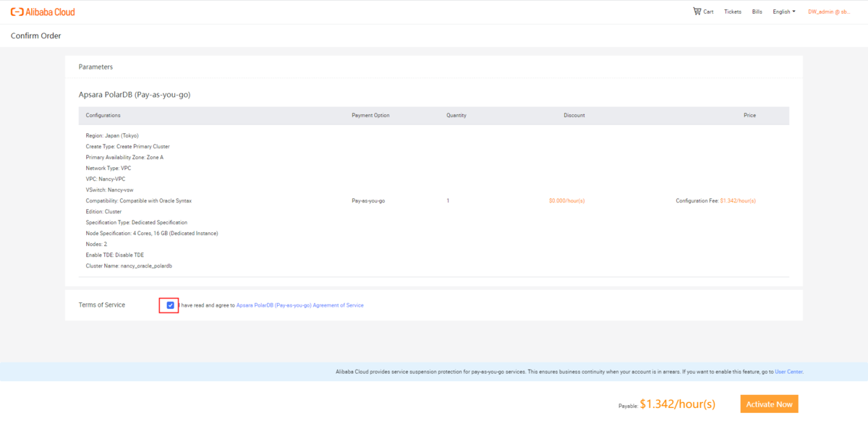Select Compatibility: Compatible with Oracle Syntax line

click(x=139, y=200)
